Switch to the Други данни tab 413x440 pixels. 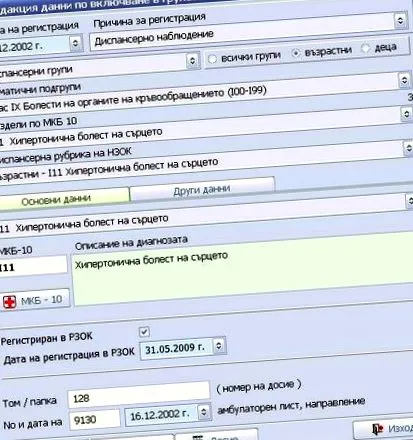[202, 190]
